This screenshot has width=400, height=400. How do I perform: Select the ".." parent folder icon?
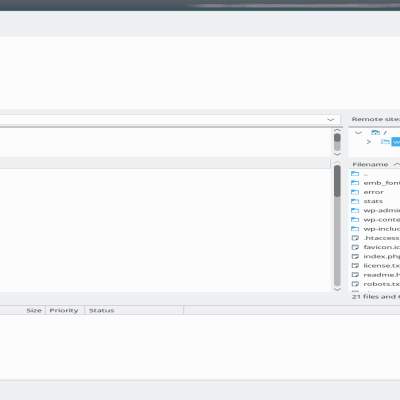(x=355, y=174)
